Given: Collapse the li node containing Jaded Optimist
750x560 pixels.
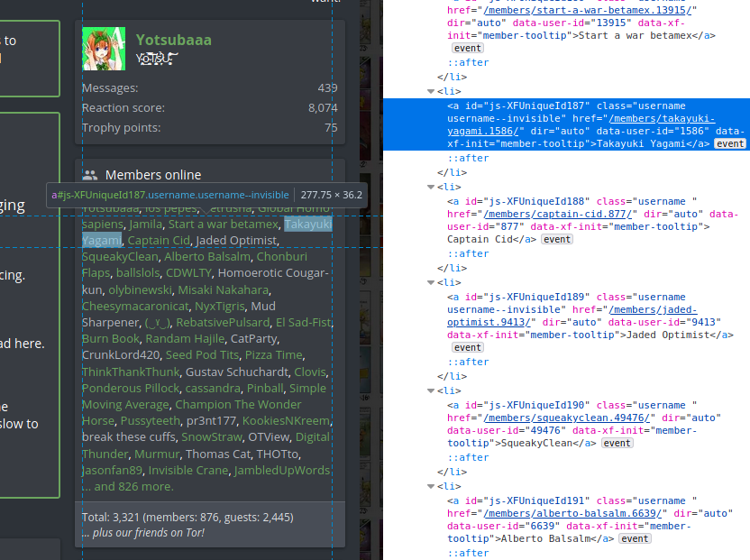Looking at the screenshot, I should (431, 283).
